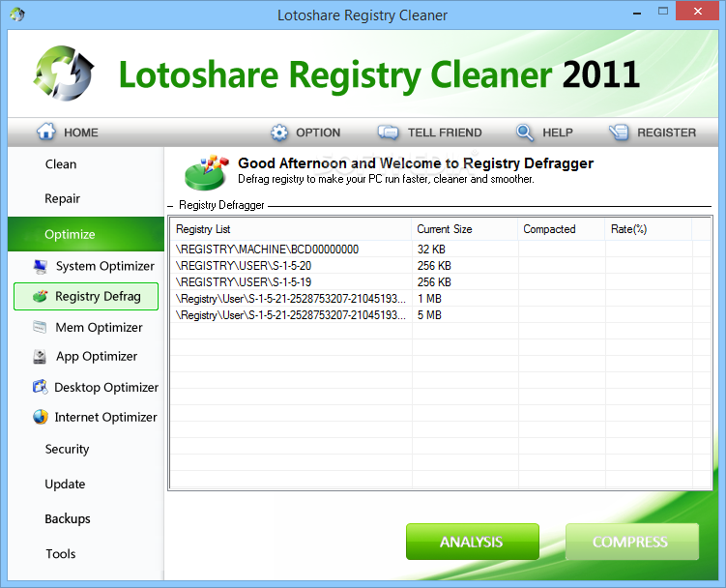Sort by Registry List column header
This screenshot has width=726, height=588.
(x=291, y=229)
